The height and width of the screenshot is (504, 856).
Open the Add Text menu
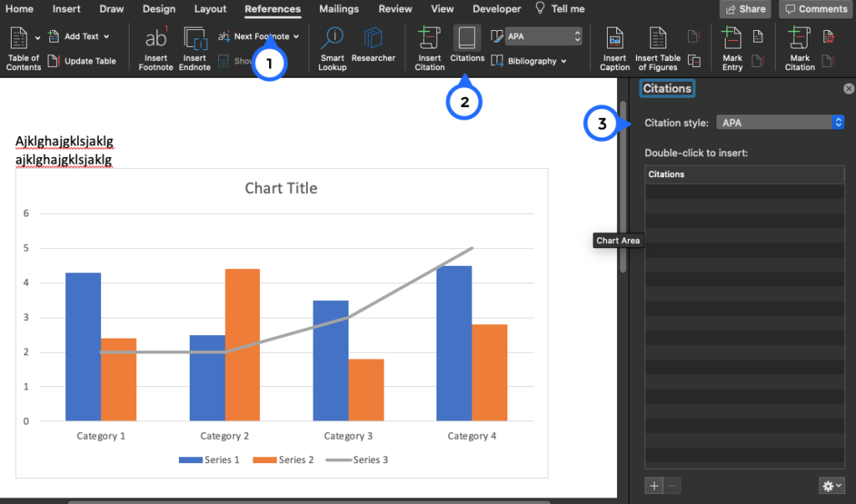pos(79,37)
